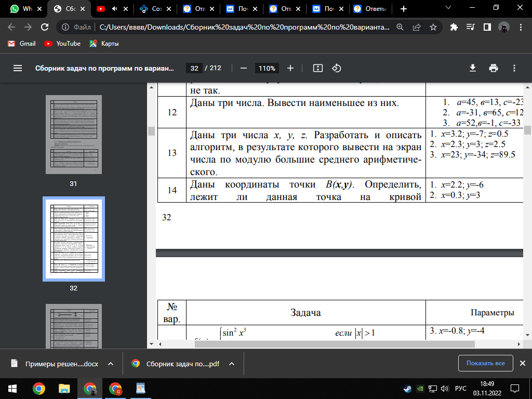Open the volume tray icon
The width and height of the screenshot is (532, 399).
click(x=445, y=389)
